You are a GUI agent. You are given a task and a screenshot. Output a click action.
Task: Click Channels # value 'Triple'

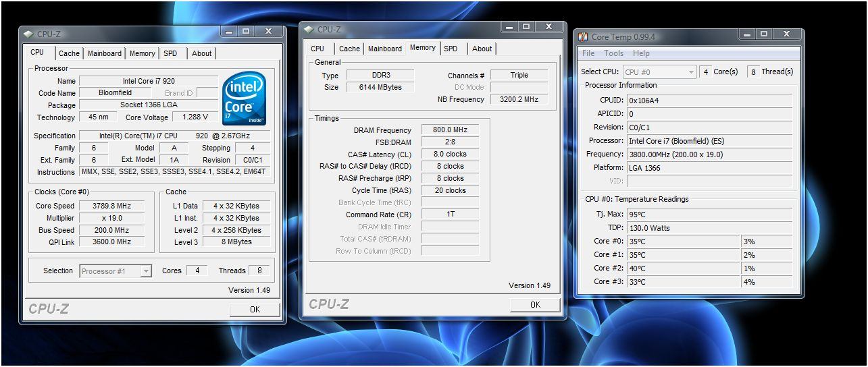[x=519, y=76]
